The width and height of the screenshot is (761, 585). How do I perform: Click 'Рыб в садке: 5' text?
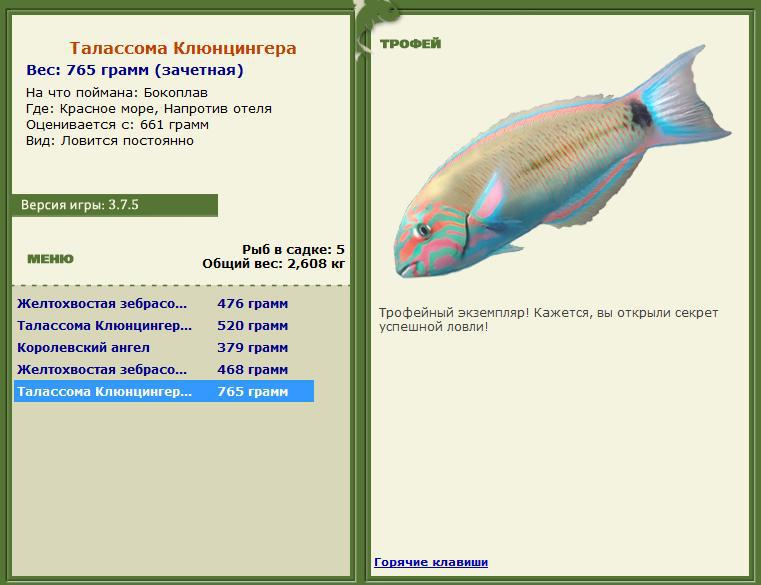[293, 250]
